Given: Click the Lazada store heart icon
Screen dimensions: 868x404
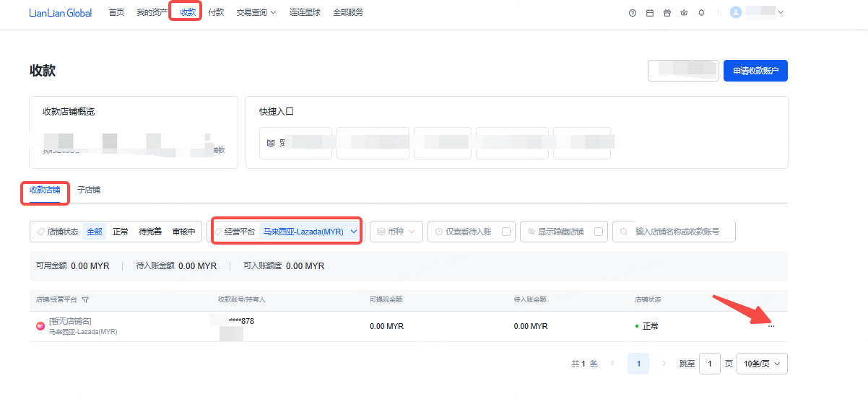Looking at the screenshot, I should point(40,326).
